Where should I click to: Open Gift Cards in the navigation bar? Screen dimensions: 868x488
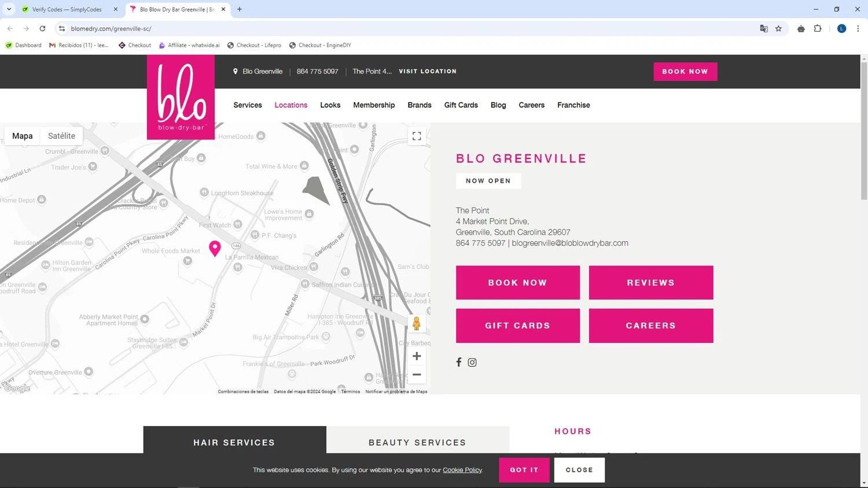[x=461, y=105]
